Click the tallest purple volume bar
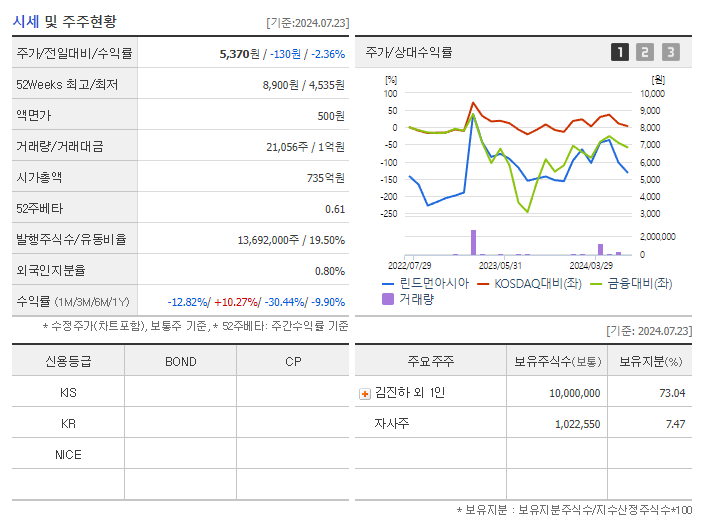 pos(473,243)
